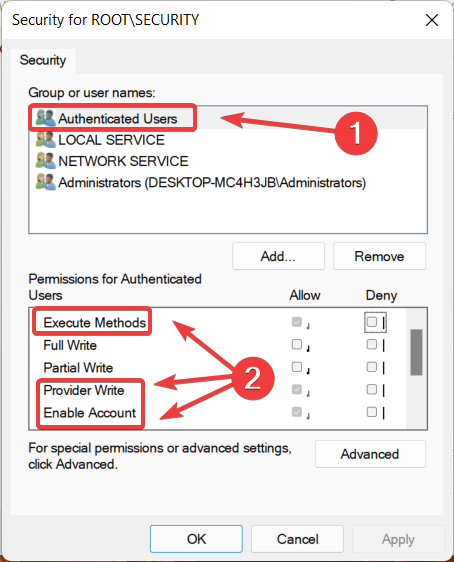Click the Remove button
The image size is (454, 562).
[379, 256]
